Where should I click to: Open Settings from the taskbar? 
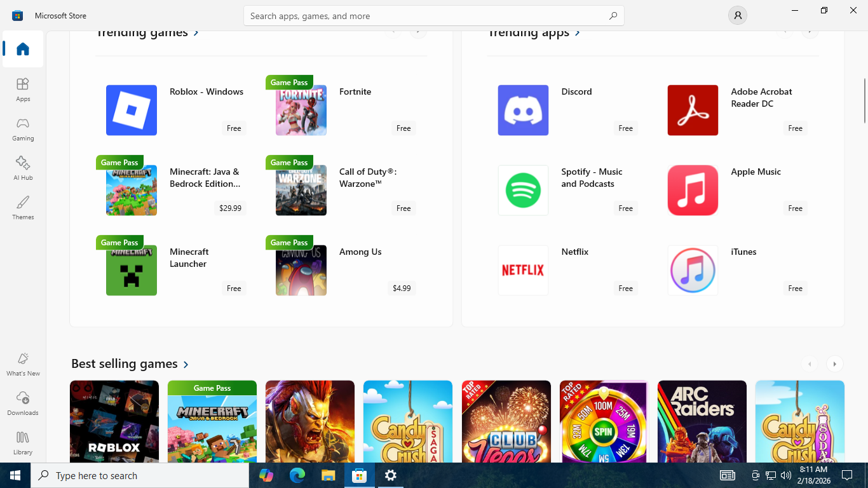[x=391, y=475]
